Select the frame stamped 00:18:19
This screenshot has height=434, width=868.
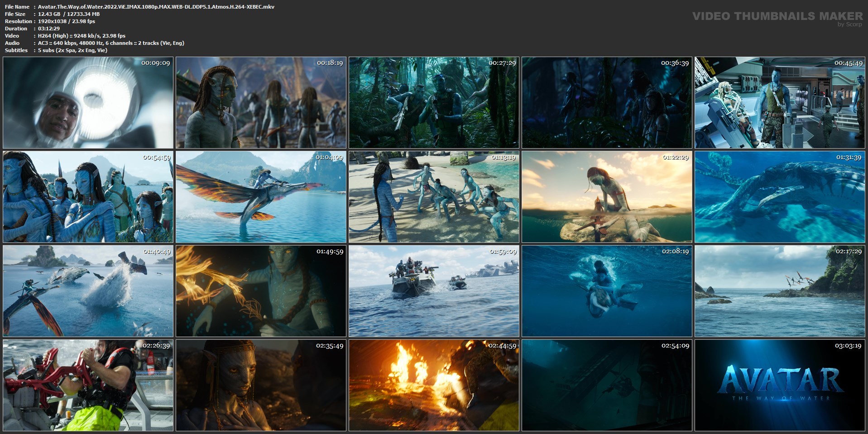click(261, 103)
